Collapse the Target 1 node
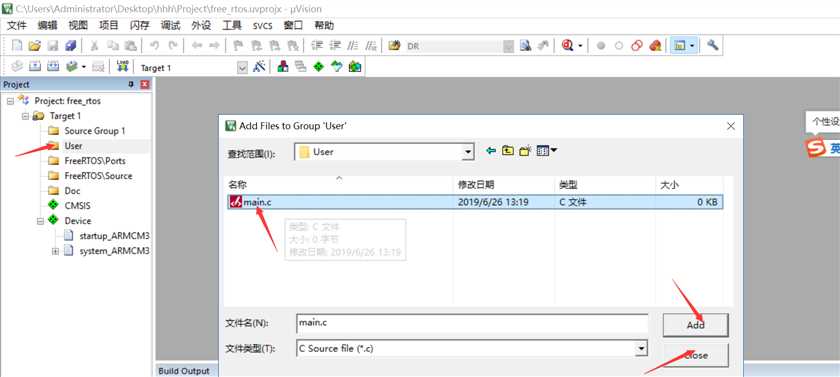 (x=25, y=116)
